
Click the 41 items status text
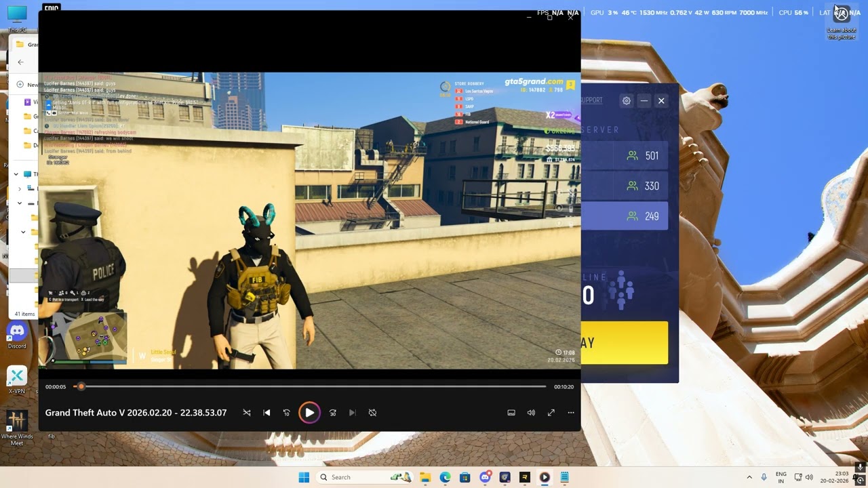click(25, 314)
